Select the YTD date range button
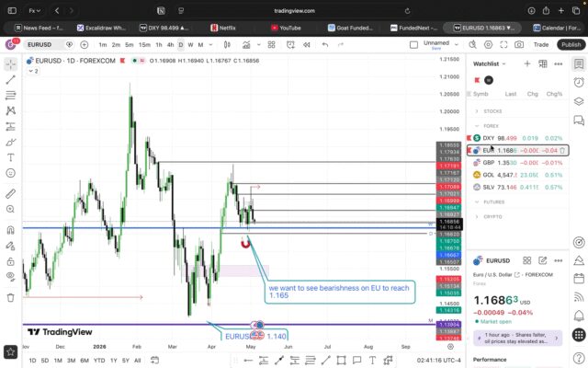 [x=99, y=361]
